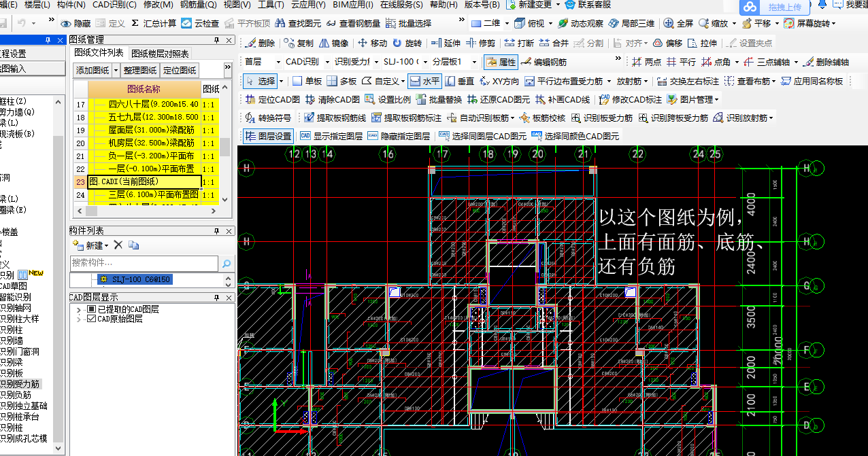The image size is (868, 456).
Task: Click 全屏 full screen view
Action: (678, 23)
